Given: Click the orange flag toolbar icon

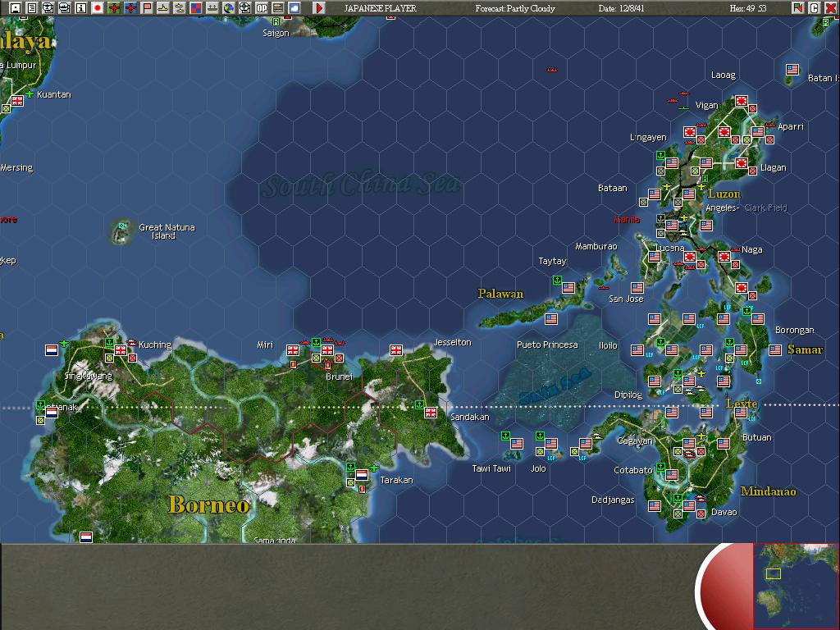Looking at the screenshot, I should [147, 8].
